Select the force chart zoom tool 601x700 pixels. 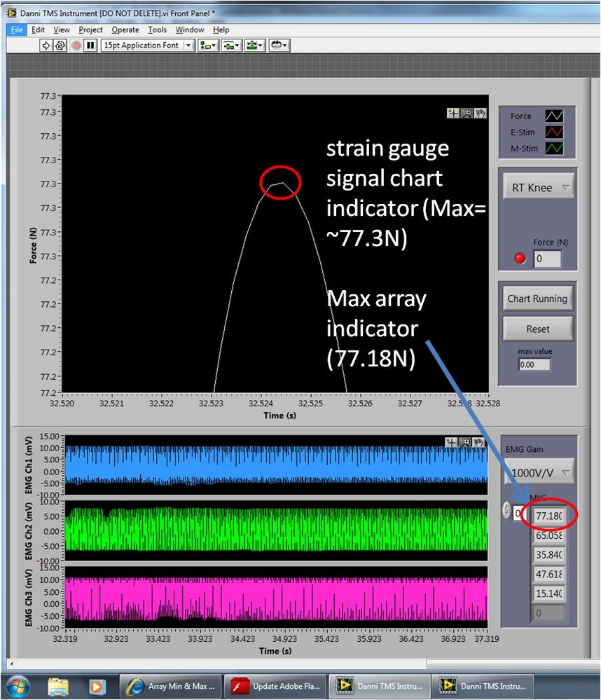467,114
